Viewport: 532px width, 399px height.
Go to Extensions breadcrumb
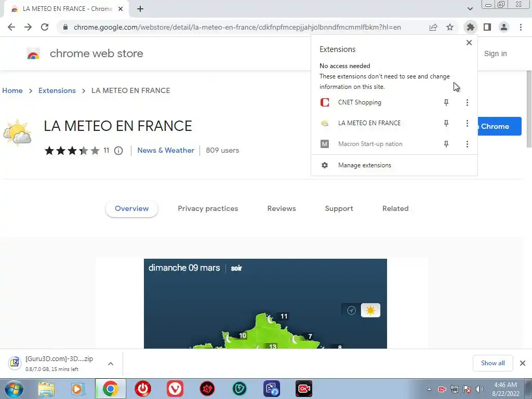(57, 90)
